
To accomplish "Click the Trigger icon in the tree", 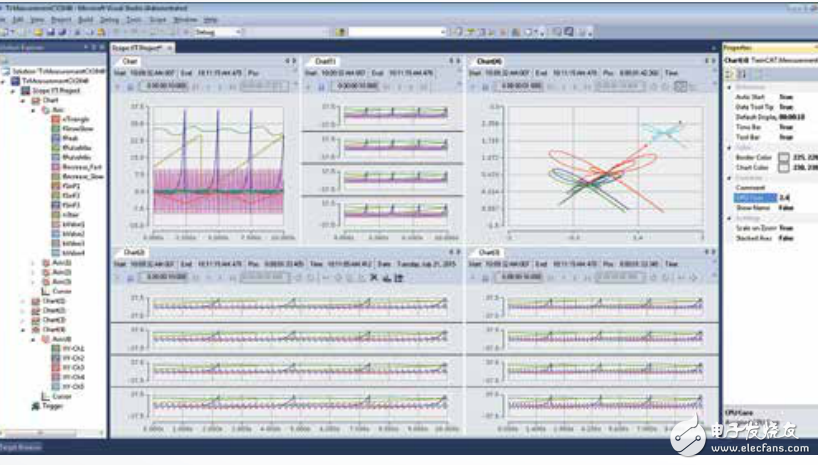I will (x=35, y=406).
